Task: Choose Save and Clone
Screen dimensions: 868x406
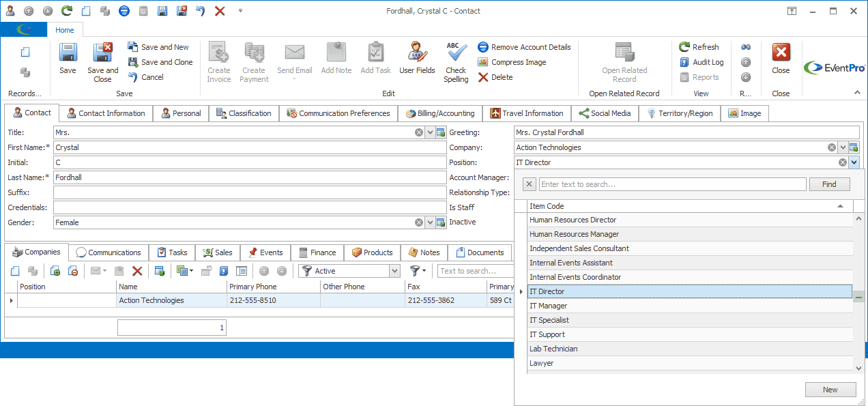Action: tap(160, 62)
